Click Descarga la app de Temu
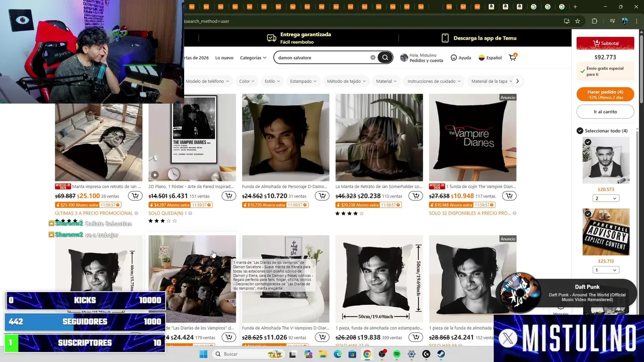 coord(479,38)
